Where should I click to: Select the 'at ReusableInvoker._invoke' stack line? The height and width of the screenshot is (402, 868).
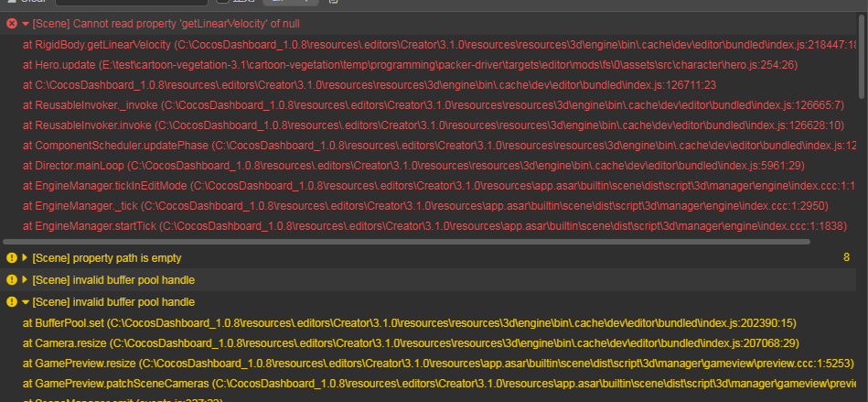coord(434,104)
